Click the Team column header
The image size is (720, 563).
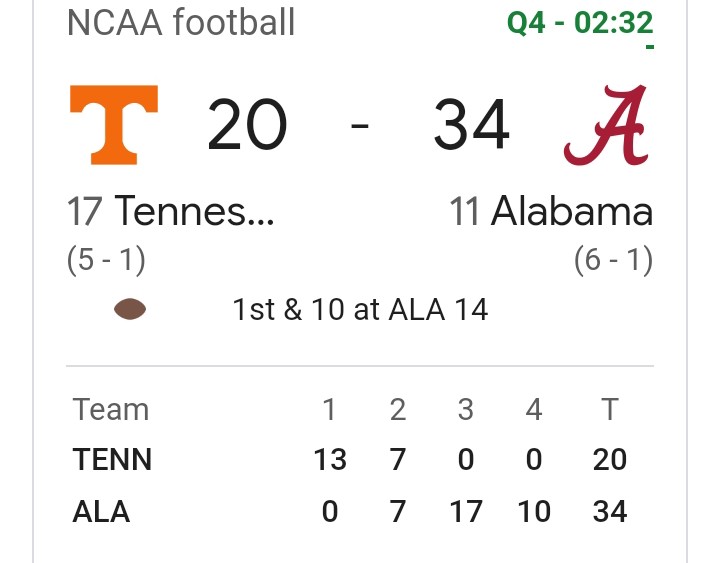[111, 409]
